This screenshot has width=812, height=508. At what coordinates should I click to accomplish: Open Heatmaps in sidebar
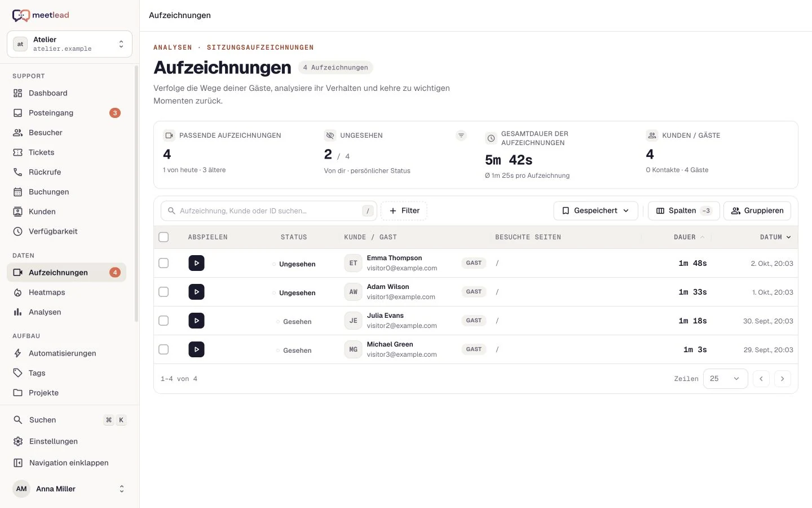pos(67,292)
